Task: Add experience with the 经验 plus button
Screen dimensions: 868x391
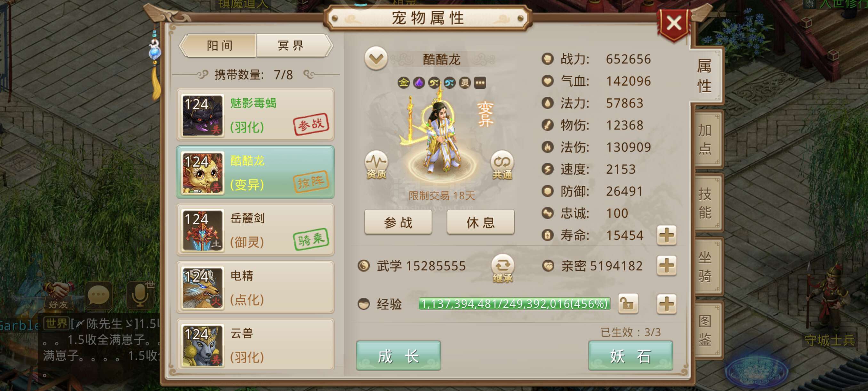Action: click(666, 304)
